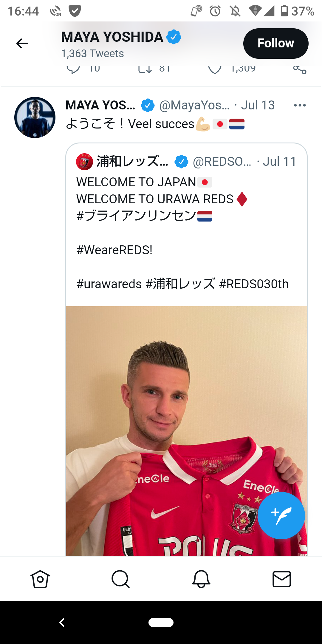Screen dimensions: 322x644
Task: Compose a new tweet with floating button
Action: click(281, 515)
